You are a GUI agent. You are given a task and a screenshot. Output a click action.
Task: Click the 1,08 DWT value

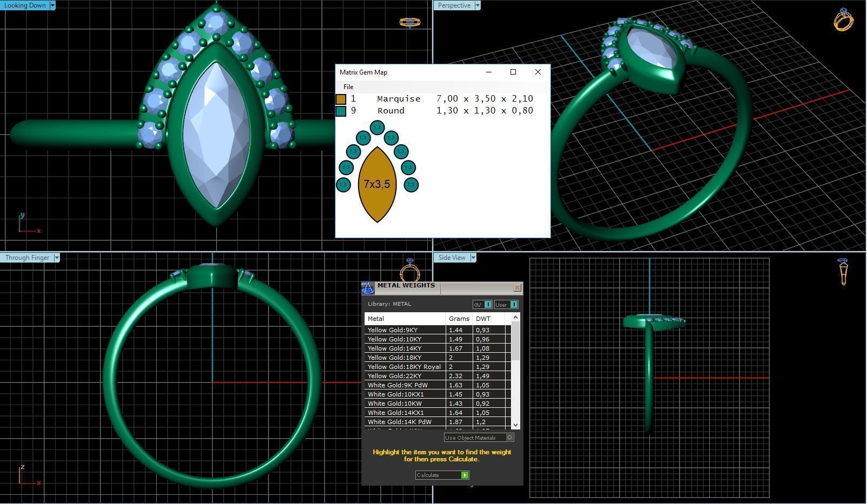(x=482, y=348)
